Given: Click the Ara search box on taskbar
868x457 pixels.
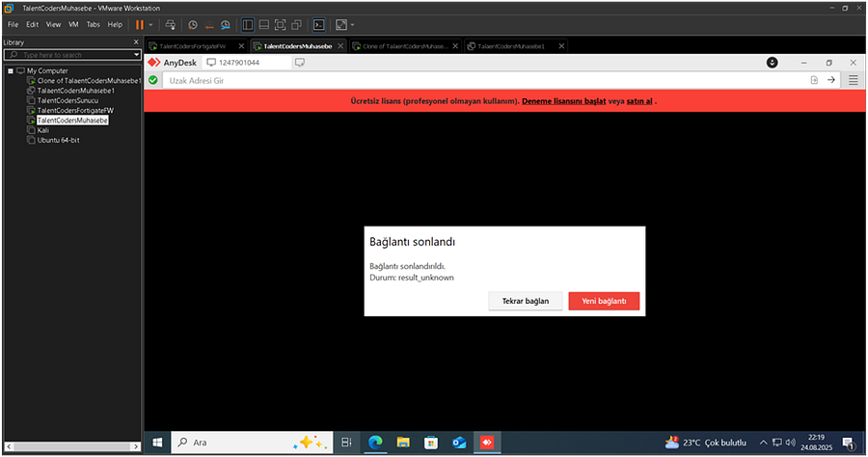Looking at the screenshot, I should point(252,443).
